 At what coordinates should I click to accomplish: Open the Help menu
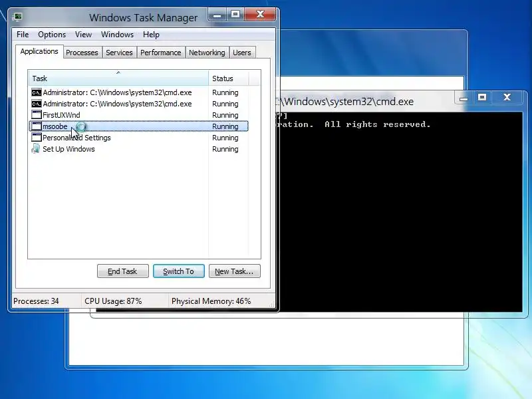coord(151,35)
